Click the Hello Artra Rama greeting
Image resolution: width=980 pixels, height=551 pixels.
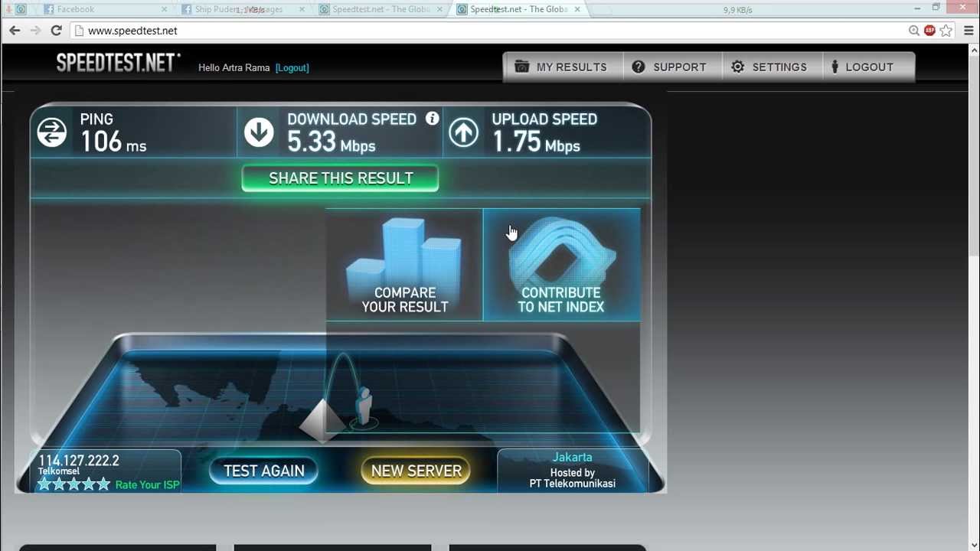[x=234, y=67]
